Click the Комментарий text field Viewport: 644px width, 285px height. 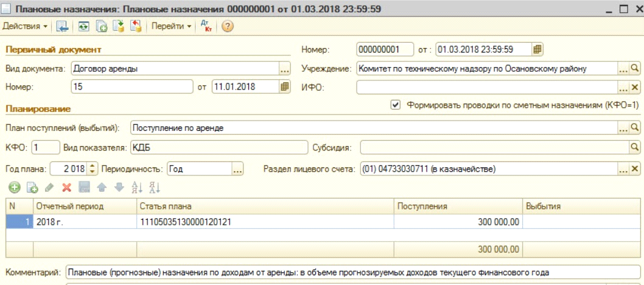[x=352, y=273]
